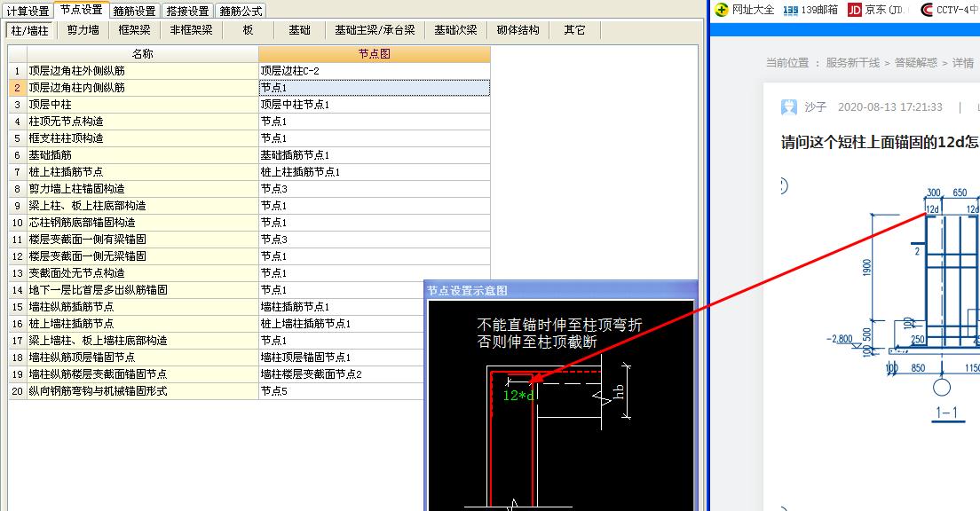Click node cell 墙柱顶层锚固节点1
Screen dimensions: 980x511
point(341,358)
